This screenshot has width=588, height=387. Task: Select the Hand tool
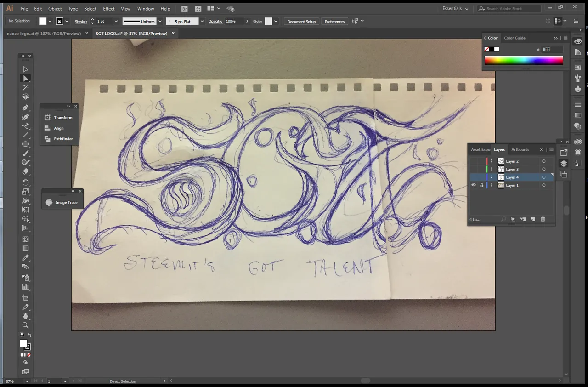coord(26,316)
